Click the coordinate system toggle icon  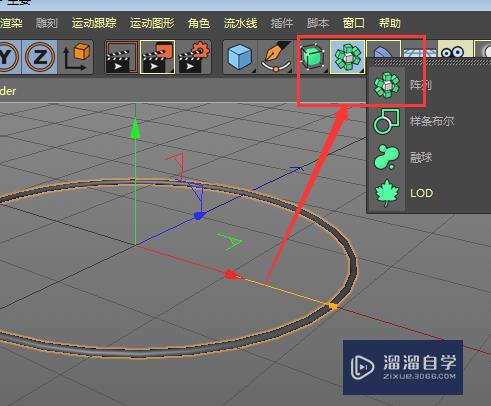coord(76,57)
